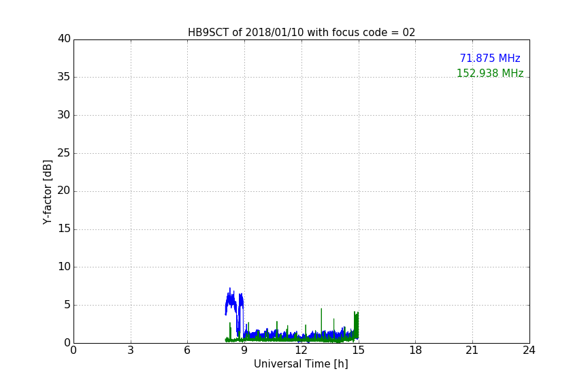Image resolution: width=588 pixels, height=392 pixels.
Task: Click the x-axis tick label 24
Action: click(x=529, y=350)
